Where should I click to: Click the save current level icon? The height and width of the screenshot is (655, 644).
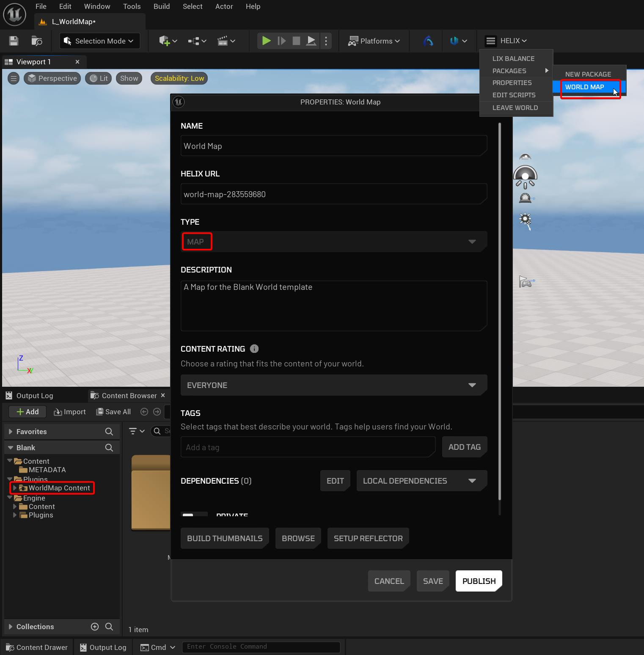pyautogui.click(x=14, y=41)
